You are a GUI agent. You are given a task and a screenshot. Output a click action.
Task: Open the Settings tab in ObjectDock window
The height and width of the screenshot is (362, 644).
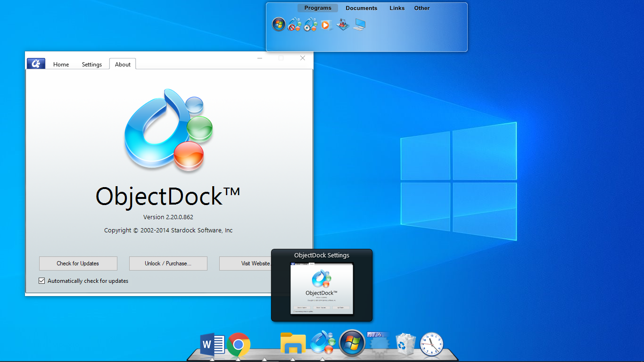[x=91, y=64]
